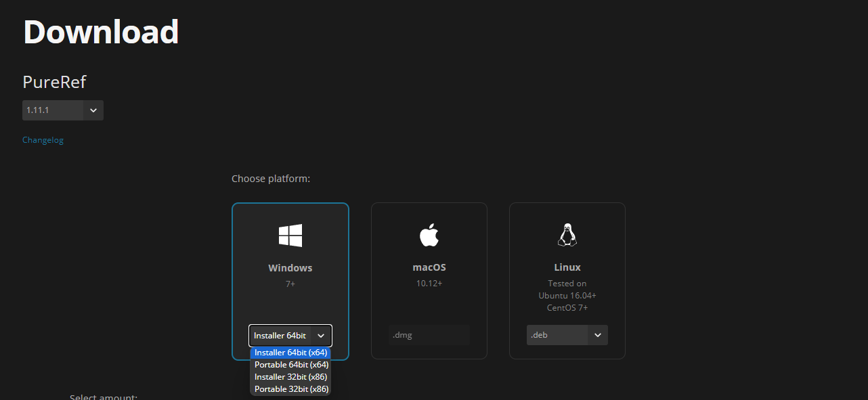
Task: Click the 'CentOS 7+' text
Action: pos(567,308)
